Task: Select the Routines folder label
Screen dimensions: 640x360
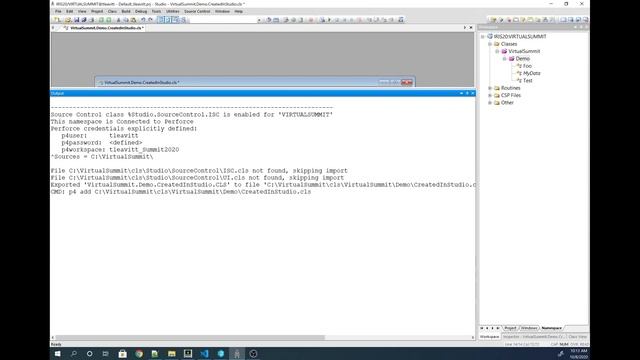Action: point(511,88)
